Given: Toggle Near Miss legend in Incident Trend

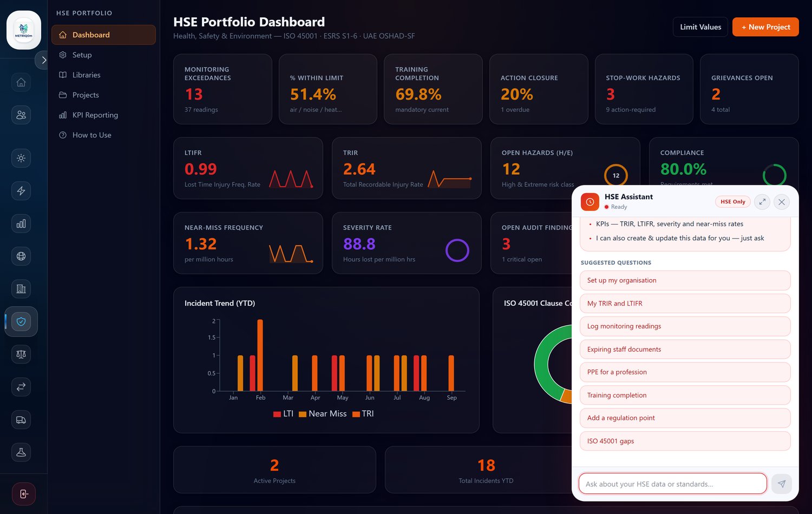Looking at the screenshot, I should coord(323,414).
